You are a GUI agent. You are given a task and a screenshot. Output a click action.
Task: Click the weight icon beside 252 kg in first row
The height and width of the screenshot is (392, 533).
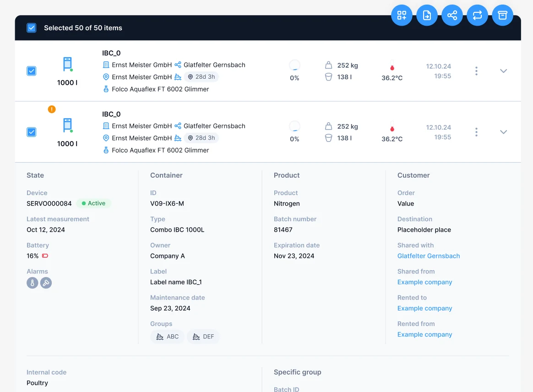pyautogui.click(x=328, y=65)
